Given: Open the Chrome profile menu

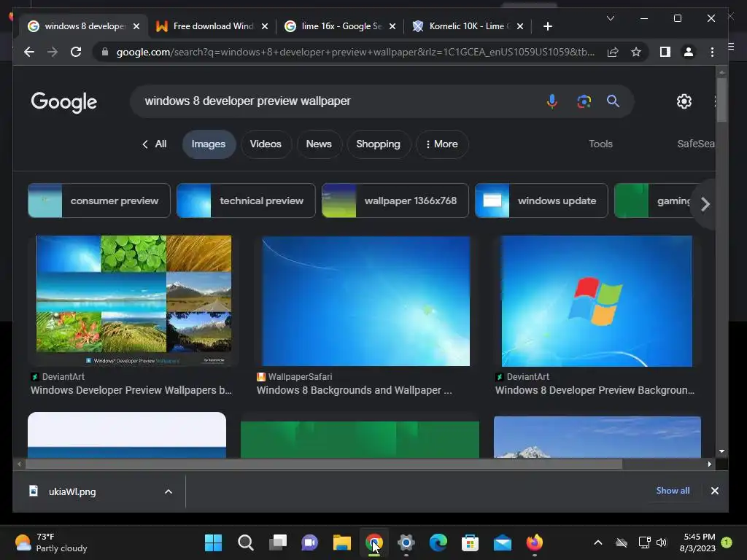Looking at the screenshot, I should pyautogui.click(x=689, y=52).
